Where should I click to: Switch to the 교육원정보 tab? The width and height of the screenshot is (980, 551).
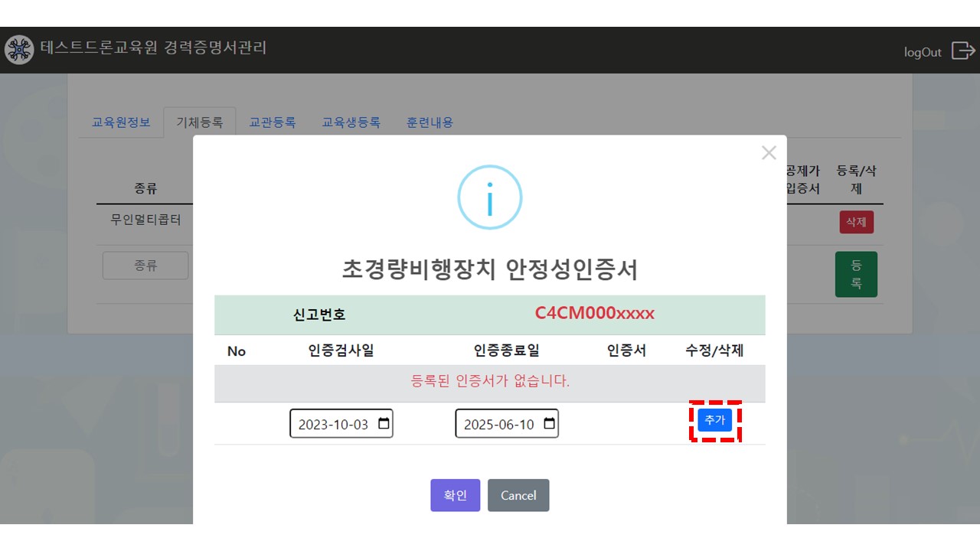click(x=121, y=122)
